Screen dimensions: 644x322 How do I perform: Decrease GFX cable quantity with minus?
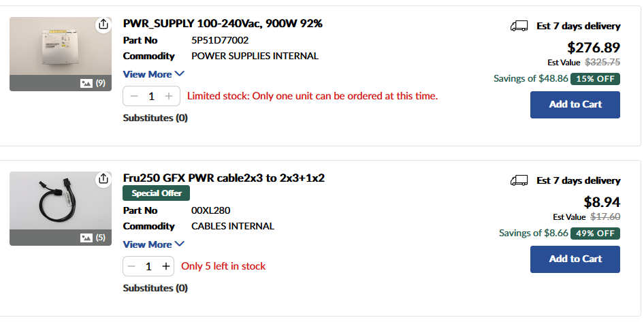coord(133,266)
